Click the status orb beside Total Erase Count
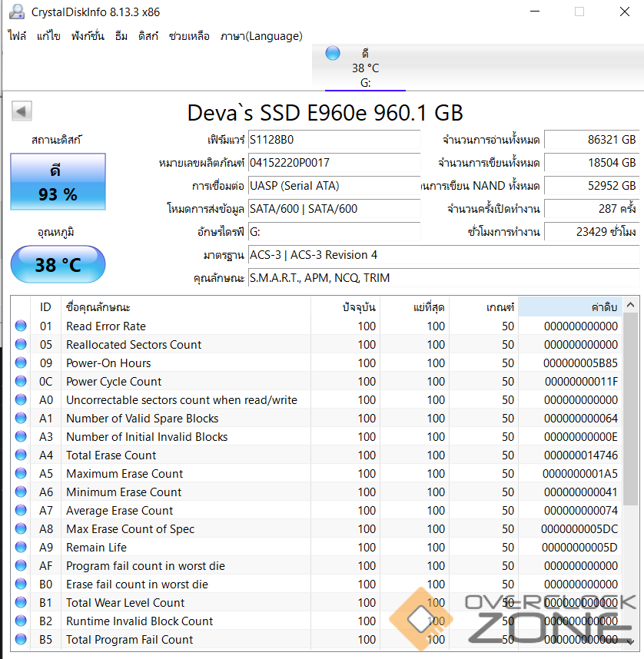This screenshot has height=659, width=644. [21, 455]
